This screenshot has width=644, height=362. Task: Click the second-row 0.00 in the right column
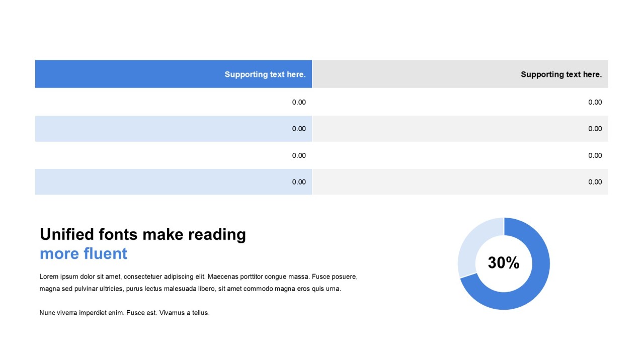(x=595, y=129)
